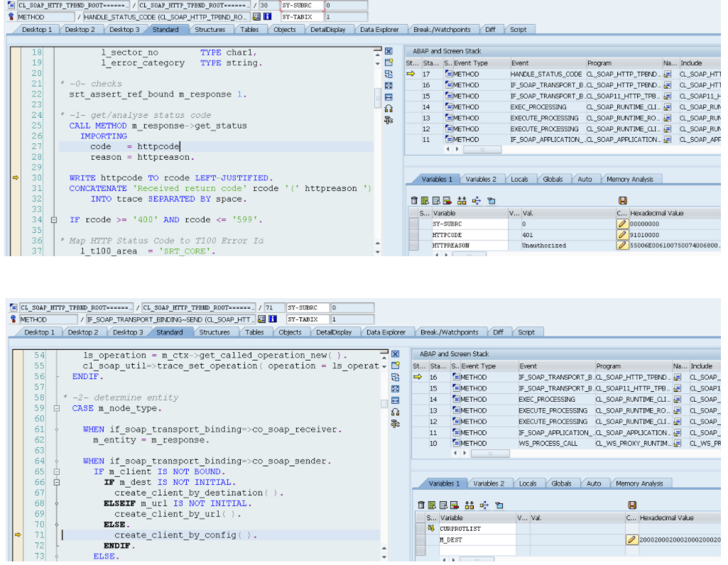
Task: Delete trash icon in lower Variables toolbar
Action: (x=421, y=505)
